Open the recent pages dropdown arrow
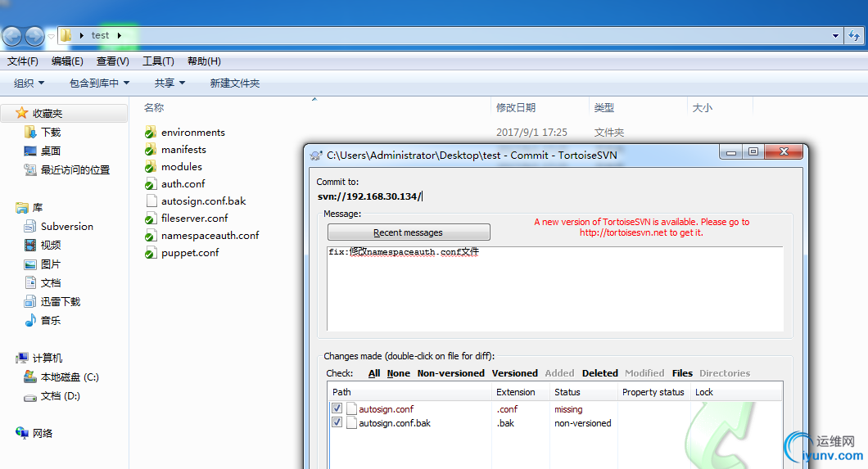Viewport: 868px width, 469px height. 51,37
